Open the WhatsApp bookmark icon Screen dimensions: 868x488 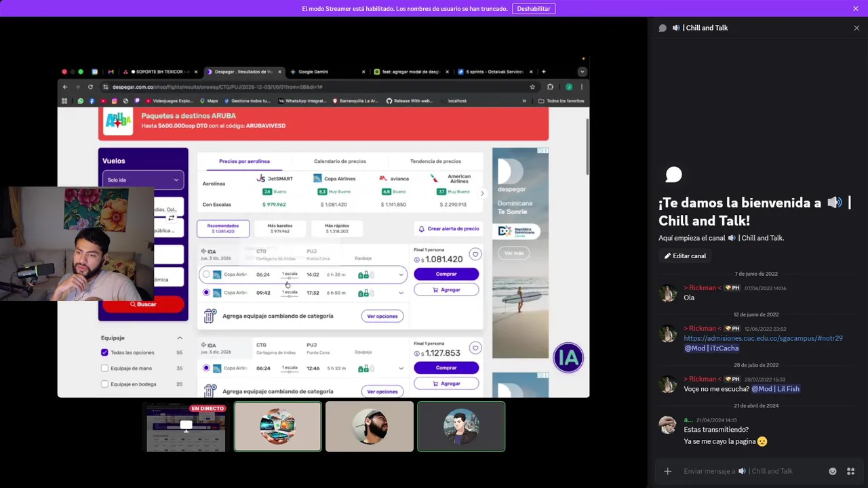pyautogui.click(x=80, y=101)
